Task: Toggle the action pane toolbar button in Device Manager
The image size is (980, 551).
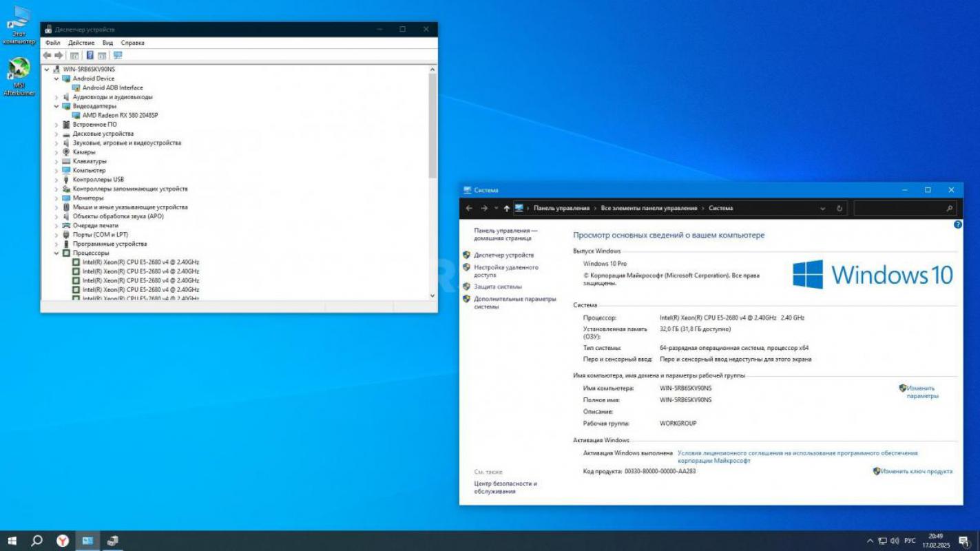Action: (x=102, y=55)
